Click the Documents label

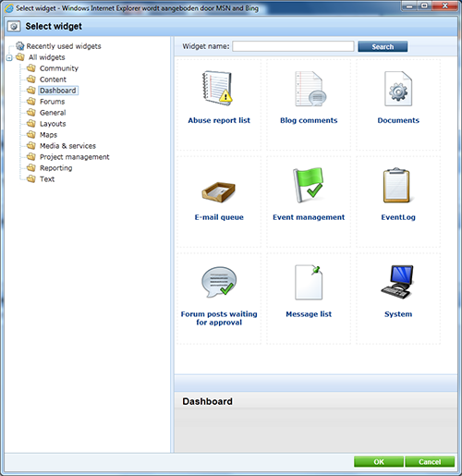(x=398, y=120)
